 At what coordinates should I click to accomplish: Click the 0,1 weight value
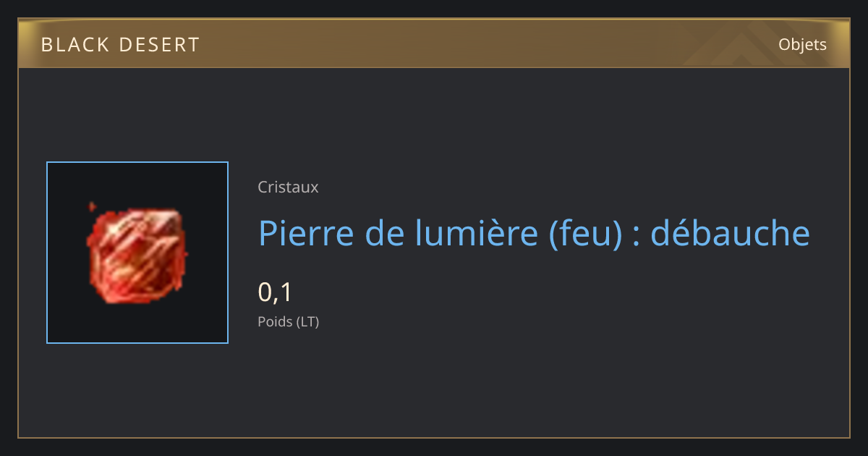(275, 292)
